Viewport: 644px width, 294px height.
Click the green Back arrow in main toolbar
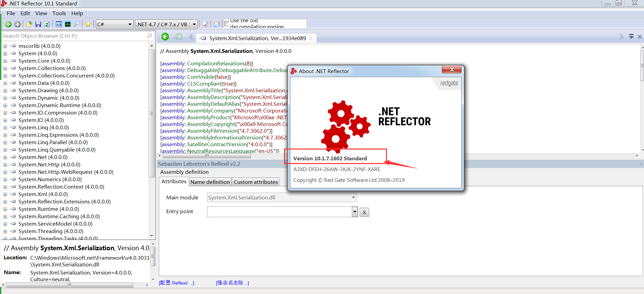pyautogui.click(x=8, y=24)
